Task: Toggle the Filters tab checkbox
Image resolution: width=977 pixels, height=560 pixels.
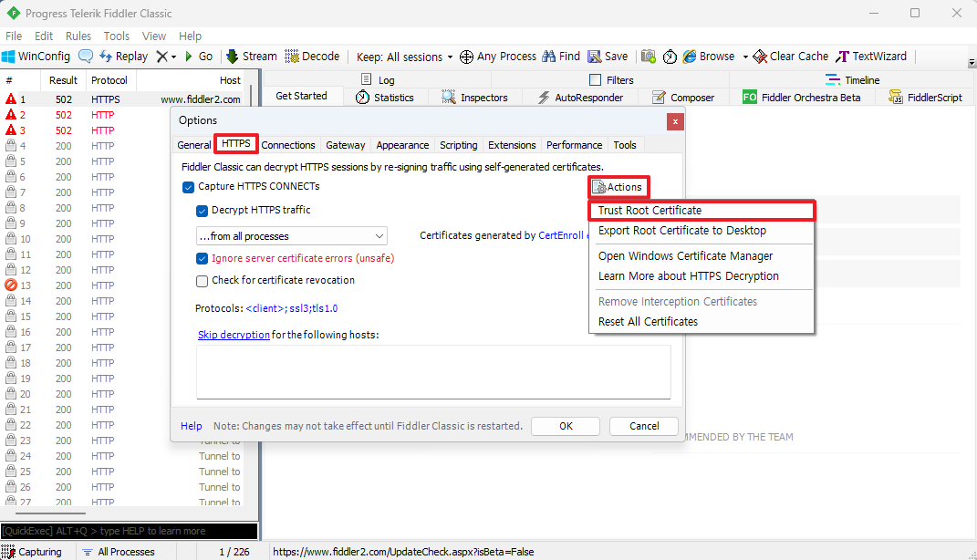Action: [595, 79]
